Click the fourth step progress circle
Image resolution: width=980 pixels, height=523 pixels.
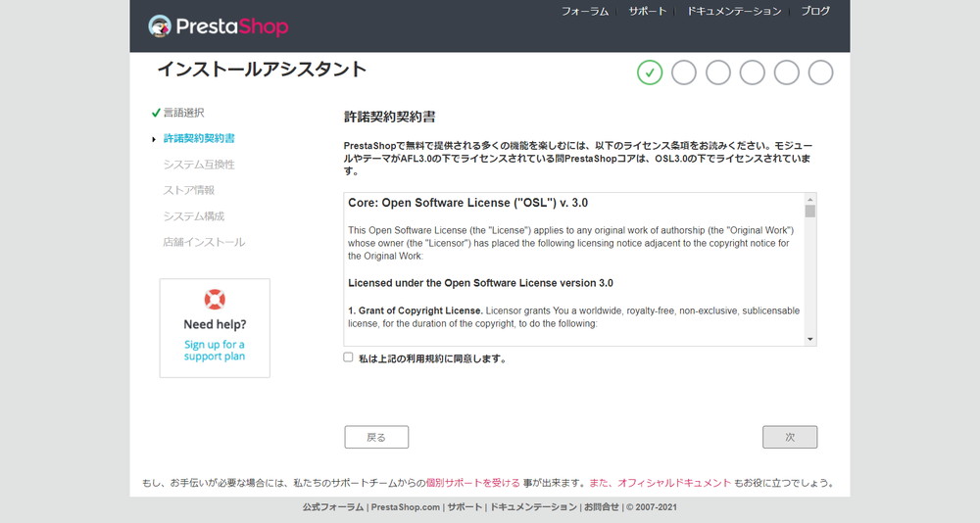click(752, 72)
